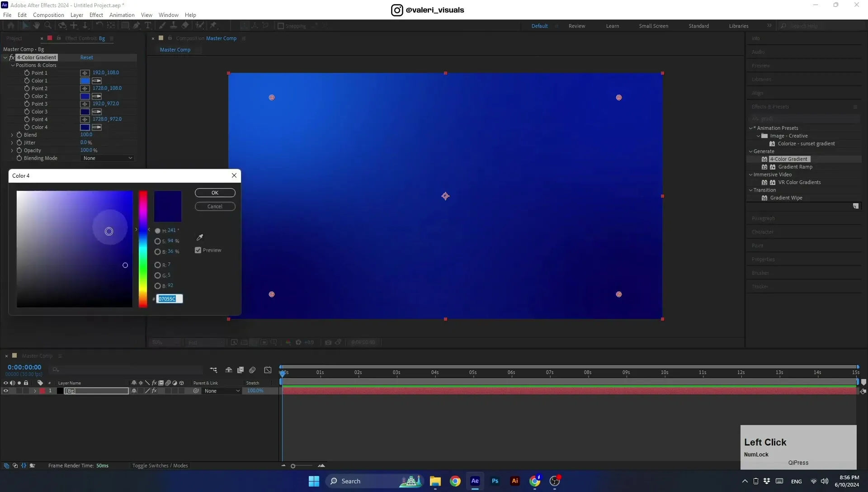Open the Graph Editor in timeline

coord(268,370)
